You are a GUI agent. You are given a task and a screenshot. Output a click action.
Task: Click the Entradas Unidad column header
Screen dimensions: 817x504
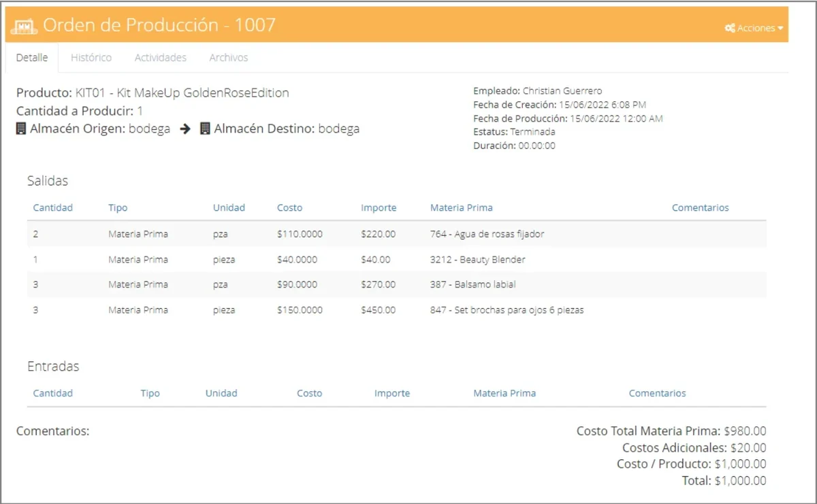tap(221, 393)
